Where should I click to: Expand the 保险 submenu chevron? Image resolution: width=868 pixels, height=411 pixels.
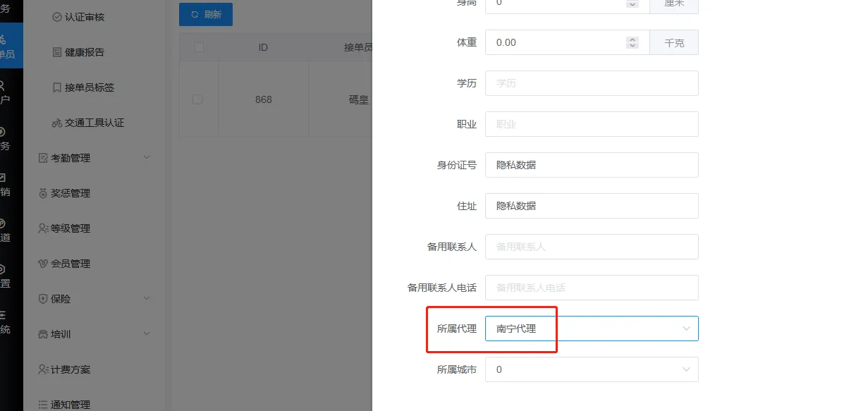147,298
